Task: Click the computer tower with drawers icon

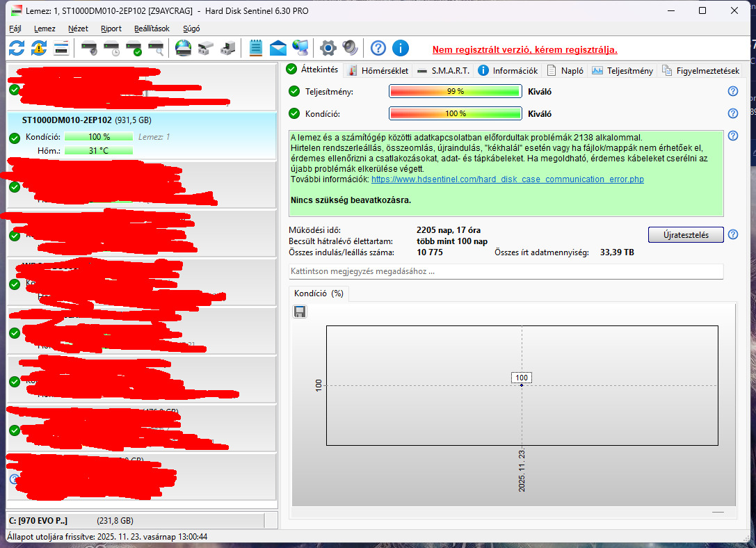Action: click(x=227, y=48)
